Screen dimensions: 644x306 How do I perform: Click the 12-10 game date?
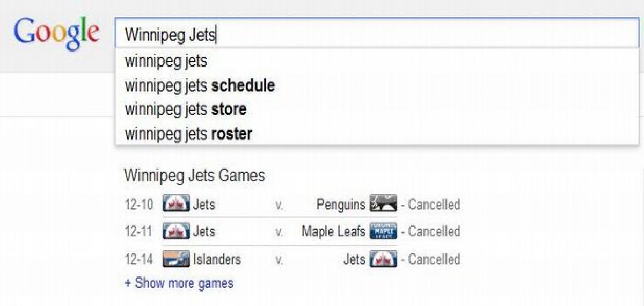click(x=138, y=205)
